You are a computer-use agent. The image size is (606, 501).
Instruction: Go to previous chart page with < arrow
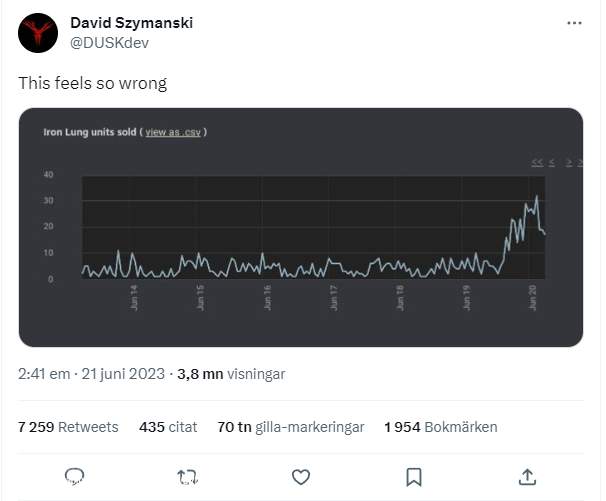point(553,161)
